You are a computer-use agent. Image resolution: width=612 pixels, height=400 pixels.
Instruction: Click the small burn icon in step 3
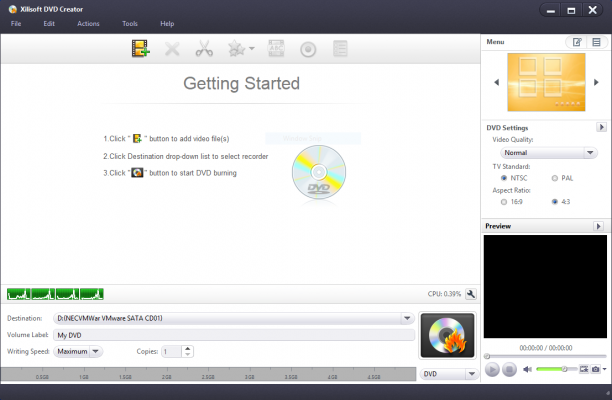137,172
